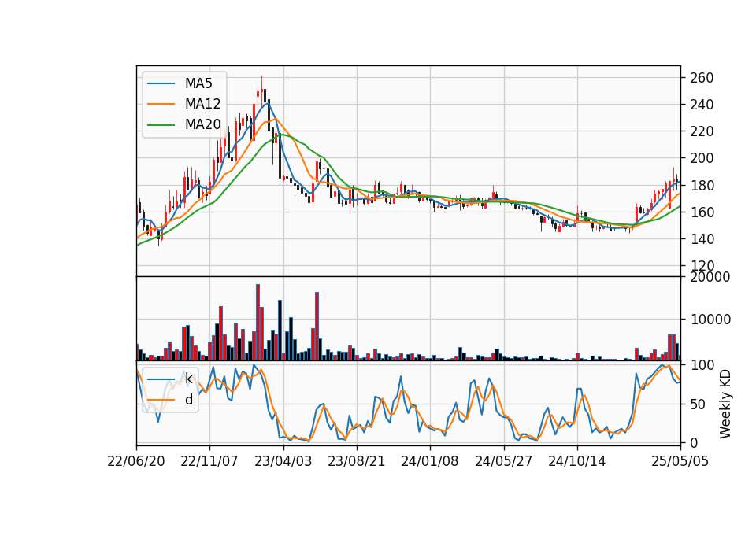Screen dimensions: 756x543
Task: Click the 160 price axis tick label
Action: pyautogui.click(x=702, y=212)
